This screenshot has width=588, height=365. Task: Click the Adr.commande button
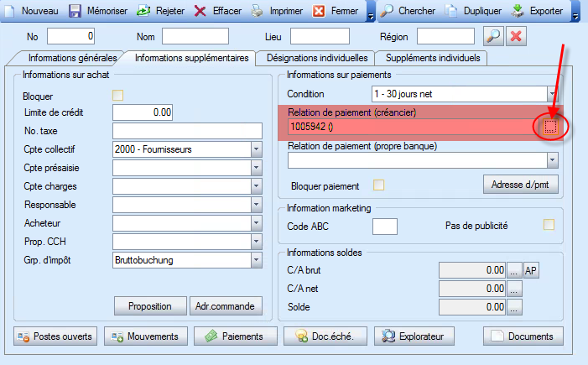point(226,306)
